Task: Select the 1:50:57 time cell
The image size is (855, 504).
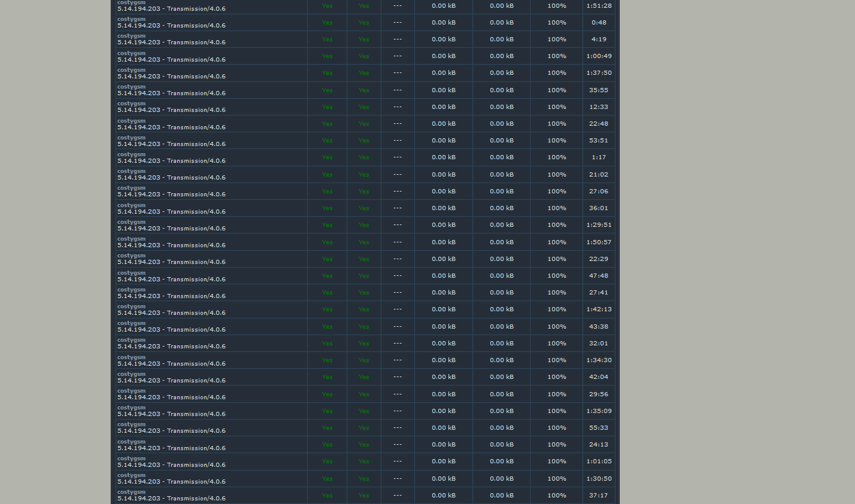Action: coord(599,242)
